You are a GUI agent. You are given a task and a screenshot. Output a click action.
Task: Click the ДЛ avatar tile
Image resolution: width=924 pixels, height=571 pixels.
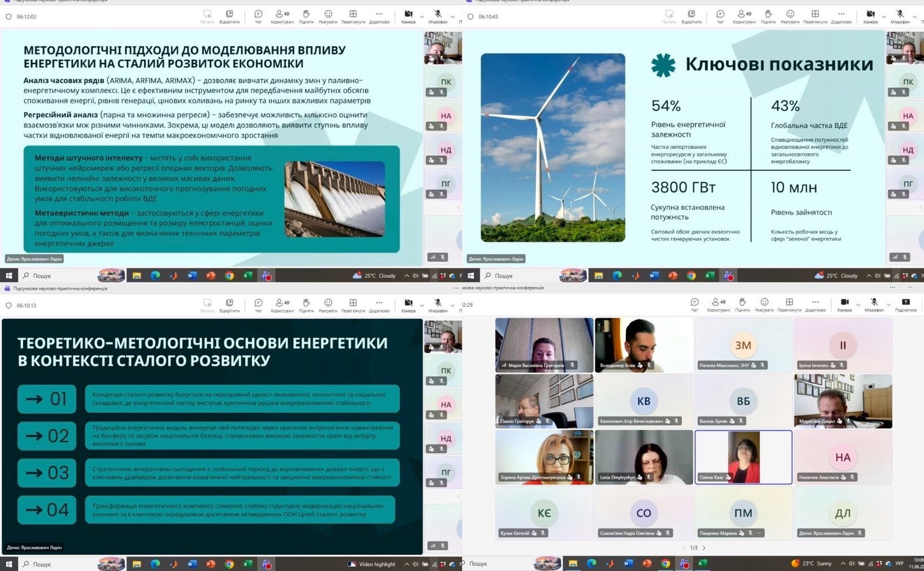click(x=843, y=513)
